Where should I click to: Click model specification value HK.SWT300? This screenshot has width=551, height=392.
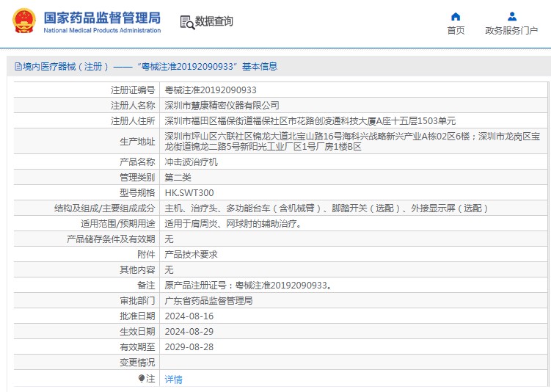tap(189, 192)
